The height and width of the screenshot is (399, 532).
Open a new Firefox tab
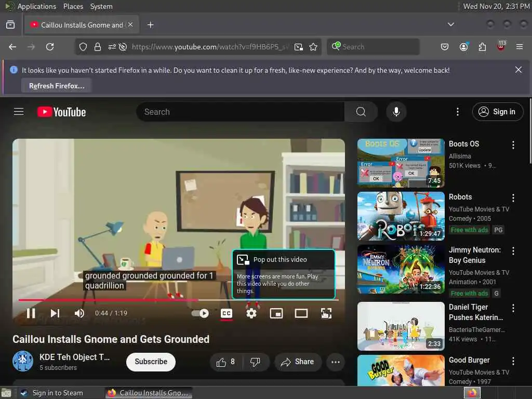pos(151,25)
